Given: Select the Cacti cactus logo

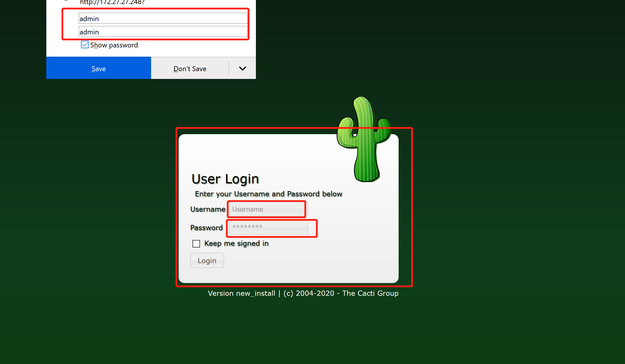Looking at the screenshot, I should pyautogui.click(x=364, y=139).
